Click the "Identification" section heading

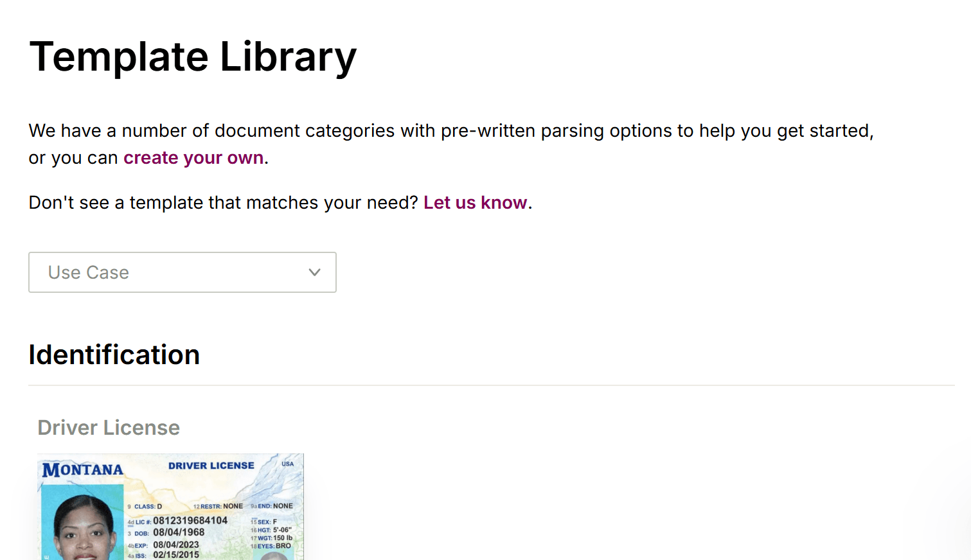click(114, 354)
